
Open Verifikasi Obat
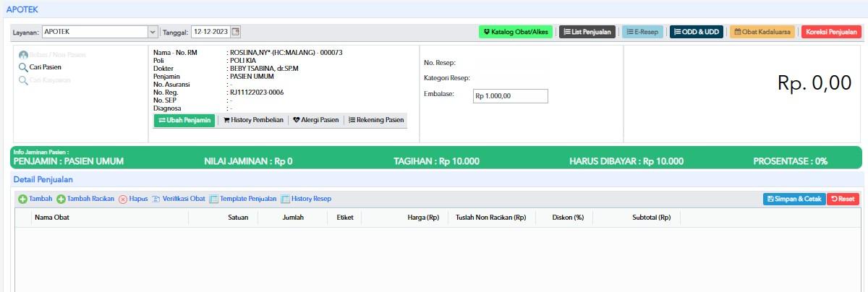click(x=179, y=199)
